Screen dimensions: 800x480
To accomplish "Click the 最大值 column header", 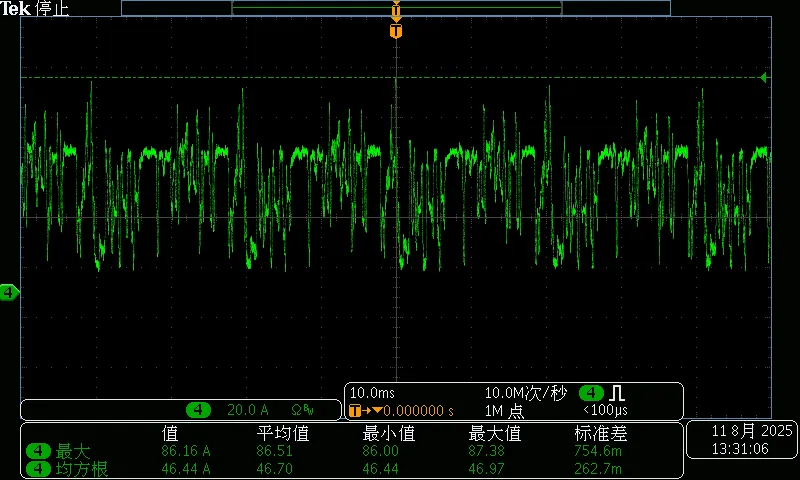I will click(495, 434).
